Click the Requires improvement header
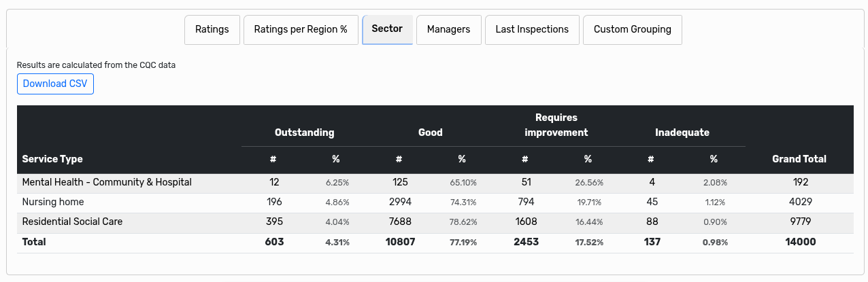 [556, 125]
